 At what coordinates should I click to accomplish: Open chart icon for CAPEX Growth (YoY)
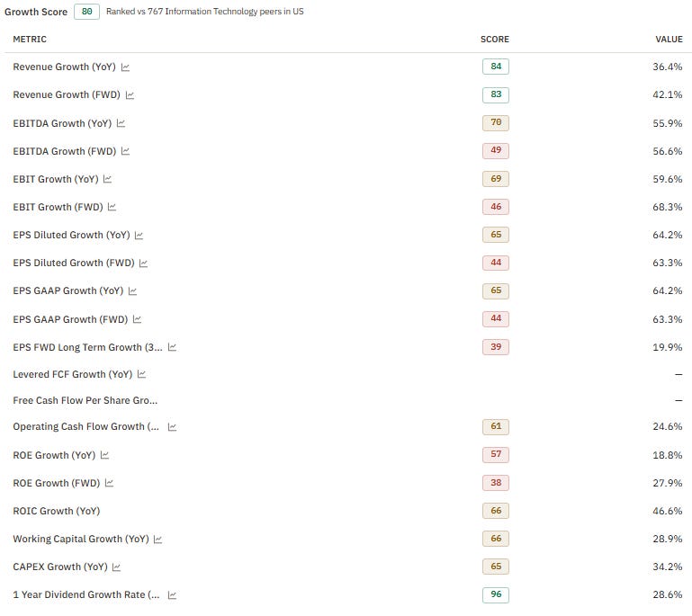[x=116, y=567]
